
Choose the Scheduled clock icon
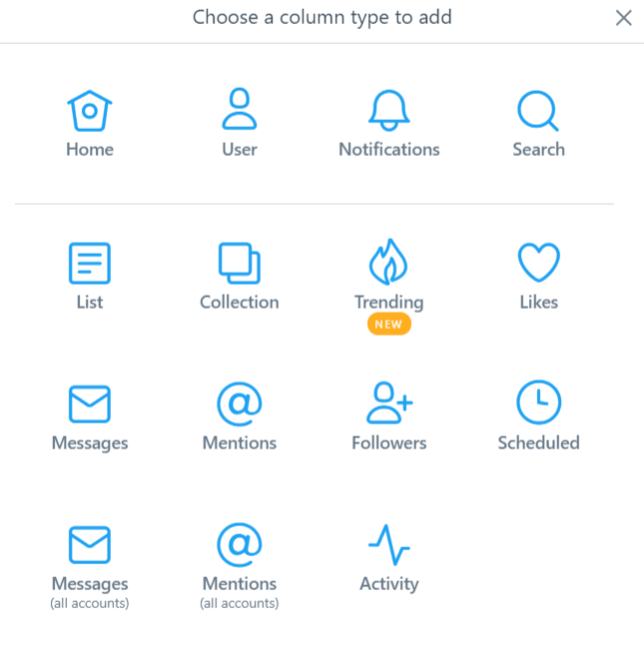pos(539,403)
